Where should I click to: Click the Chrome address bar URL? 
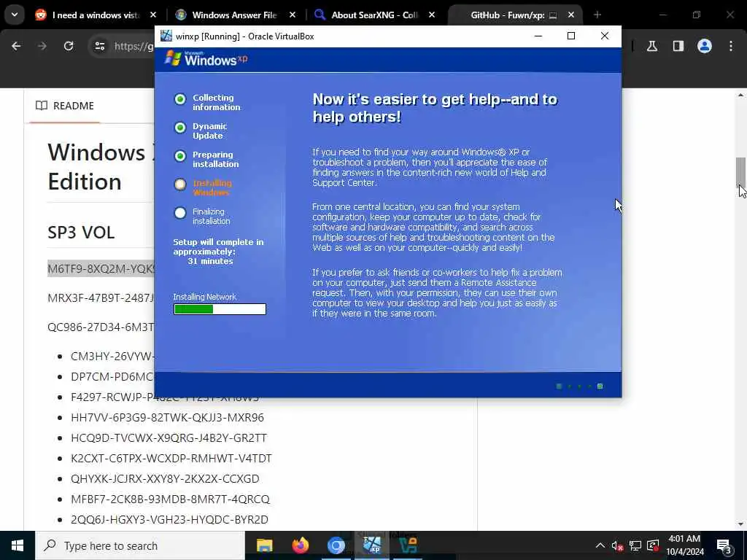[x=134, y=46]
